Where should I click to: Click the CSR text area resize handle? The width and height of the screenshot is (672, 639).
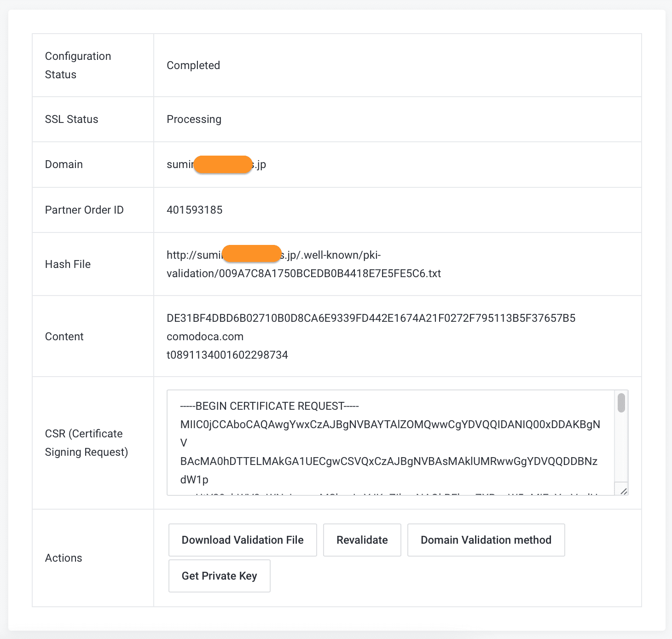click(623, 491)
